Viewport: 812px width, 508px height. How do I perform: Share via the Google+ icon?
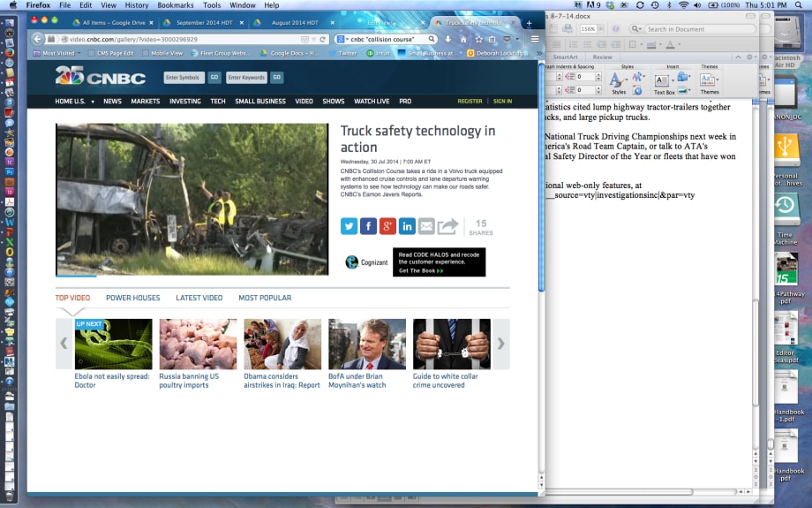387,226
